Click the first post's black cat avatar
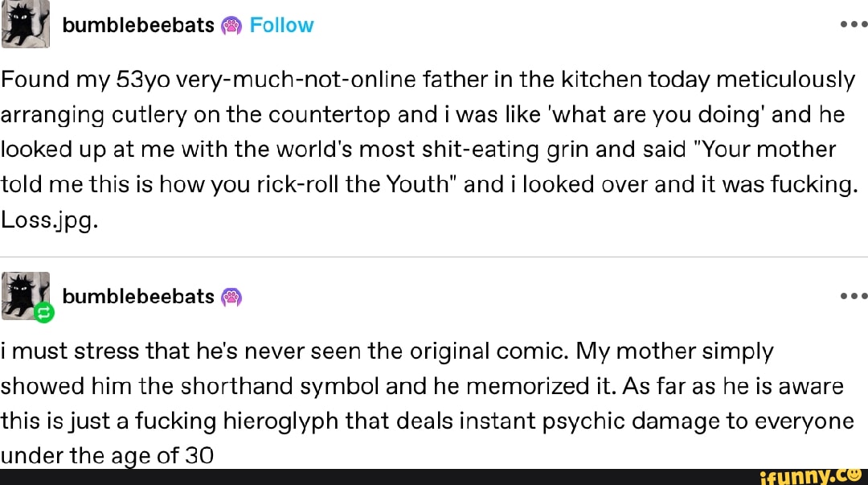The height and width of the screenshot is (485, 868). tap(27, 25)
